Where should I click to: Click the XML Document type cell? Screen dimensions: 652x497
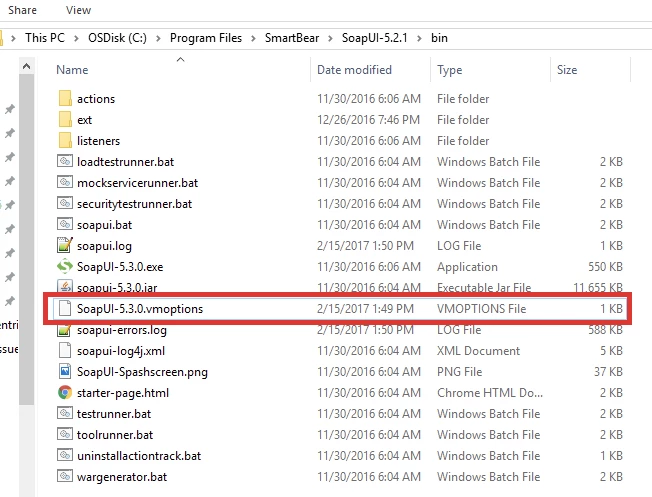tap(478, 351)
